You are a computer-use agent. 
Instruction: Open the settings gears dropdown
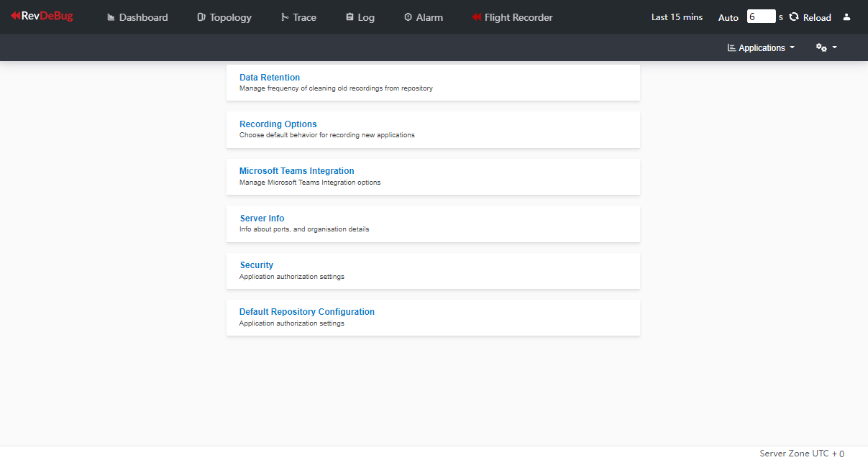click(826, 47)
